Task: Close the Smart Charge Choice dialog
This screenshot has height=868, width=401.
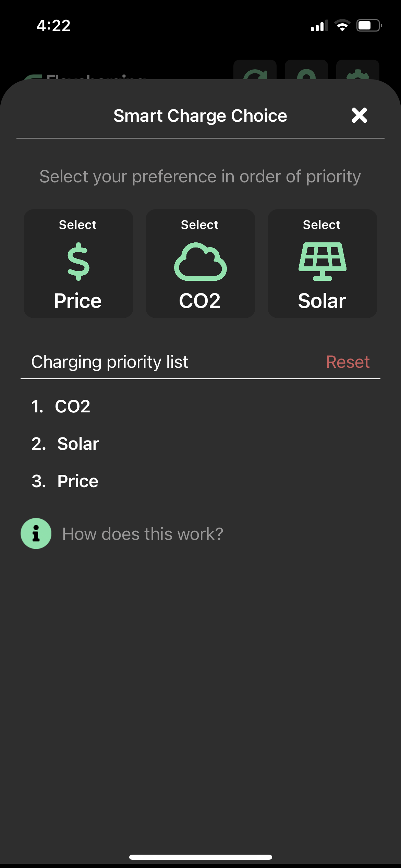Action: tap(359, 115)
